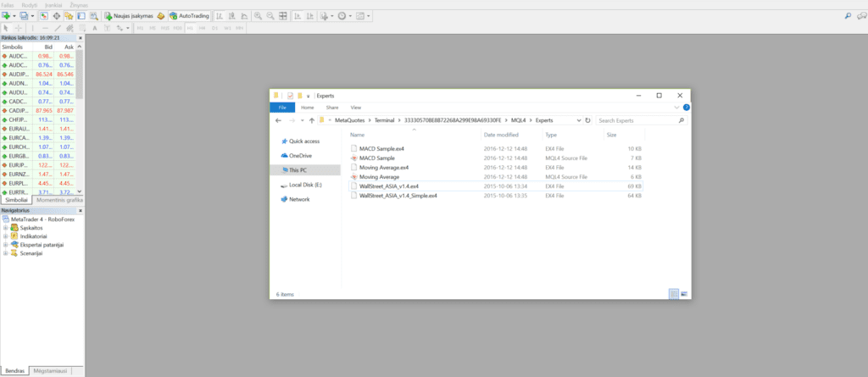Click the New Chart icon in MetaTrader toolbar
Viewport: 868px width, 377px height.
(6, 16)
